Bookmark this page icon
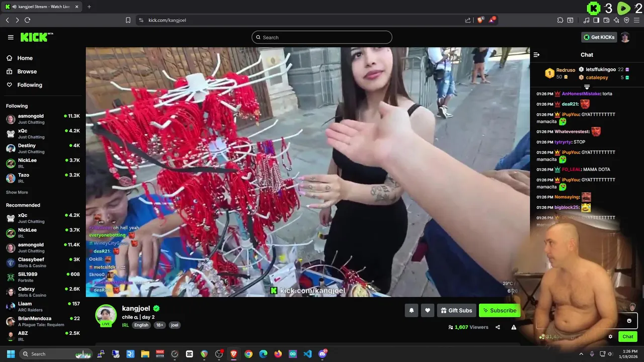Viewport: 644px width, 362px height. (x=128, y=20)
